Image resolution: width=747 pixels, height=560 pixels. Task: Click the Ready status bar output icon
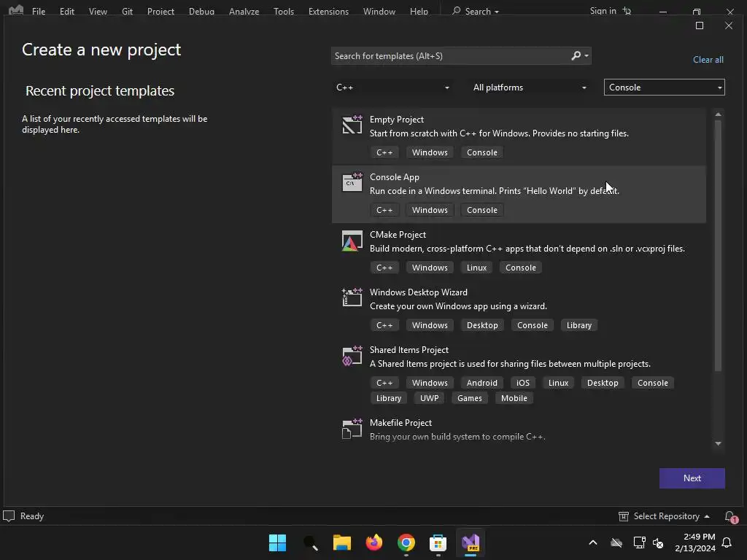click(x=9, y=516)
